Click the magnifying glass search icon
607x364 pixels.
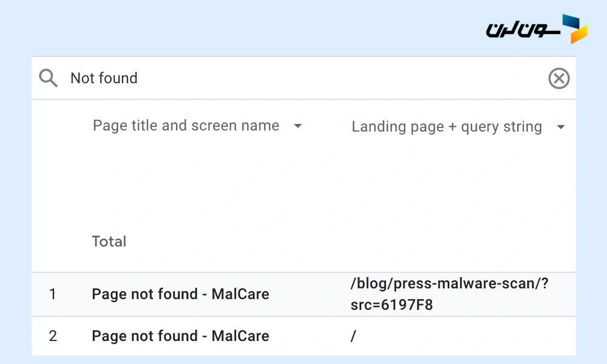(x=48, y=78)
